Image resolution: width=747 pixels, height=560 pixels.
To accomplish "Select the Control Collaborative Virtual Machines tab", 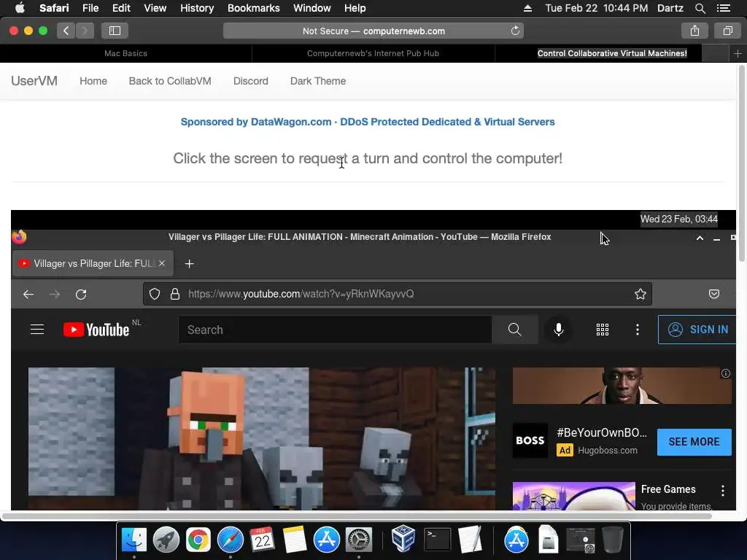I will [612, 53].
